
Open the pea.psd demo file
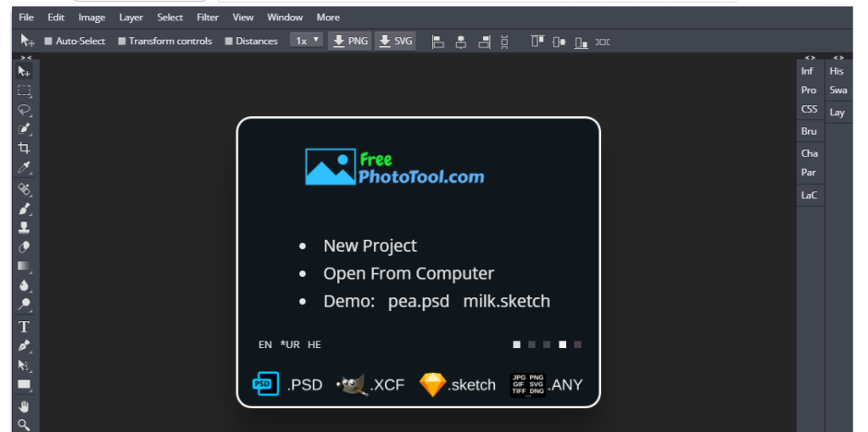click(x=419, y=301)
